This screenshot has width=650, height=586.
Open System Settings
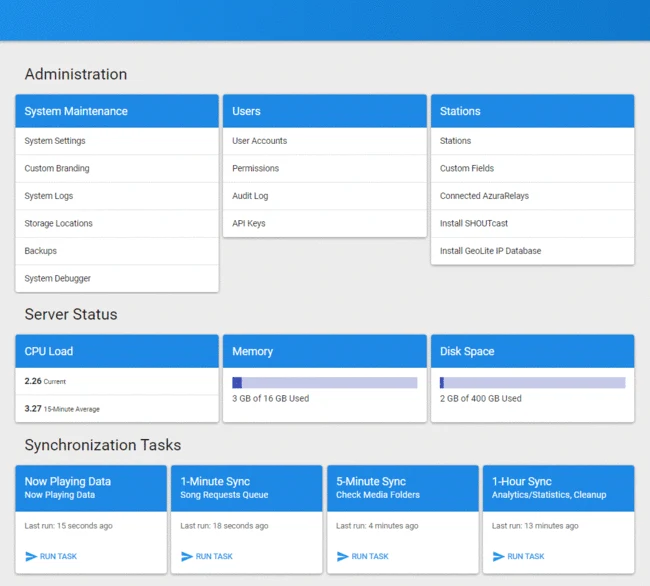[117, 141]
